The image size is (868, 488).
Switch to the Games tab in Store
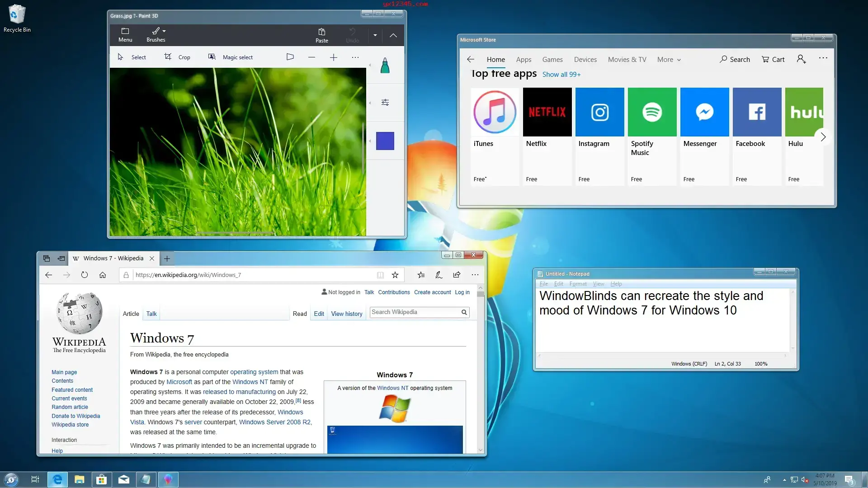552,59
